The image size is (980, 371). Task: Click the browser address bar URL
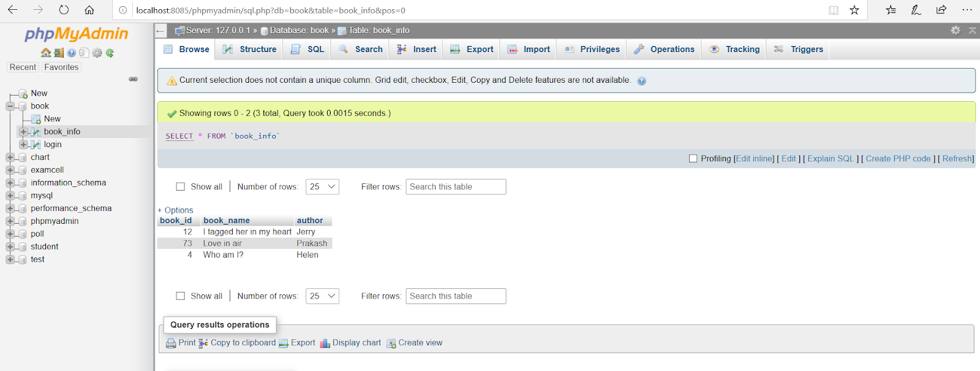click(271, 10)
